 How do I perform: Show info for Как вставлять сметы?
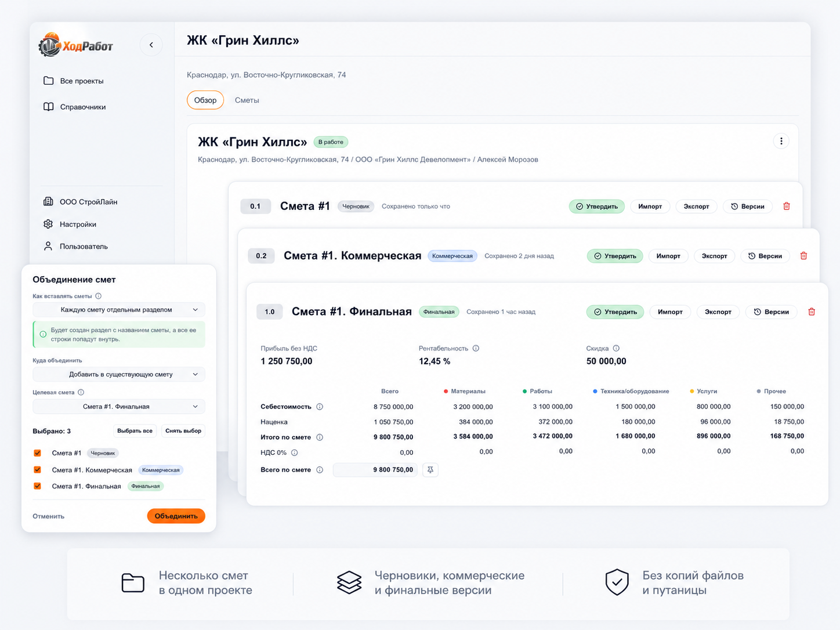coord(99,296)
